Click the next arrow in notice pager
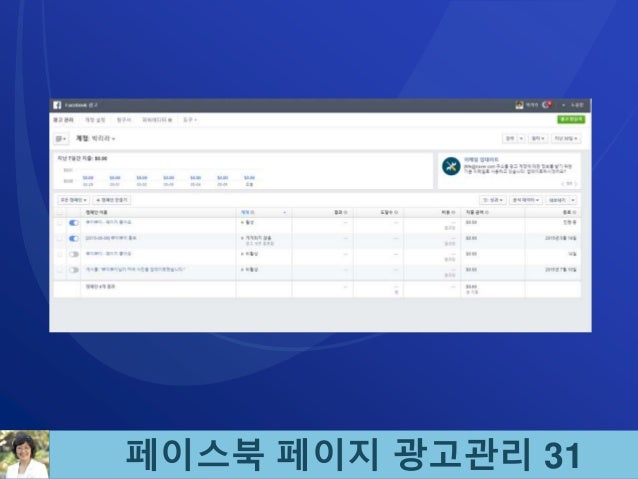 click(x=575, y=184)
